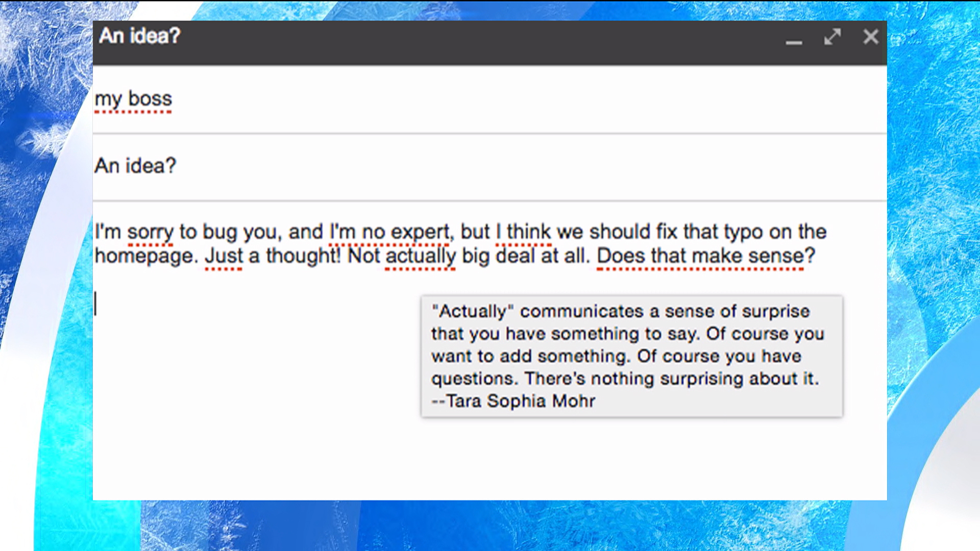Image resolution: width=980 pixels, height=551 pixels.
Task: Close the An idea? compose window
Action: point(871,37)
